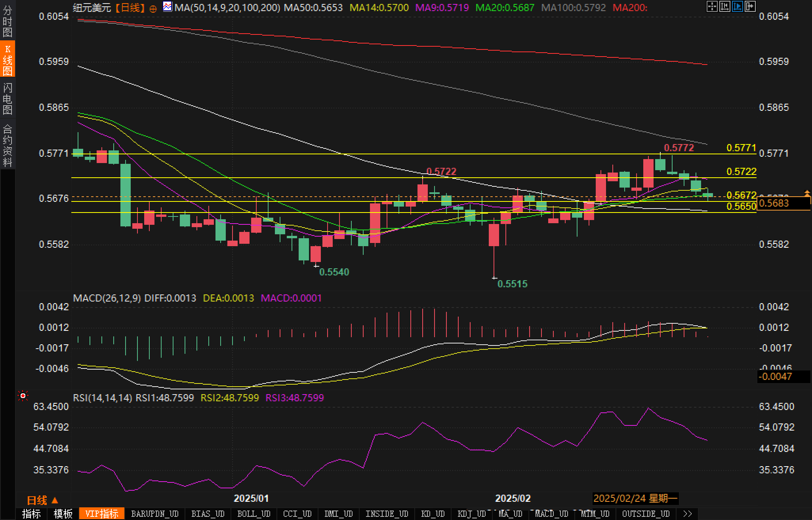Viewport: 812px width, 520px height.
Task: Click the MA50:0.5653 legend label
Action: [x=313, y=8]
